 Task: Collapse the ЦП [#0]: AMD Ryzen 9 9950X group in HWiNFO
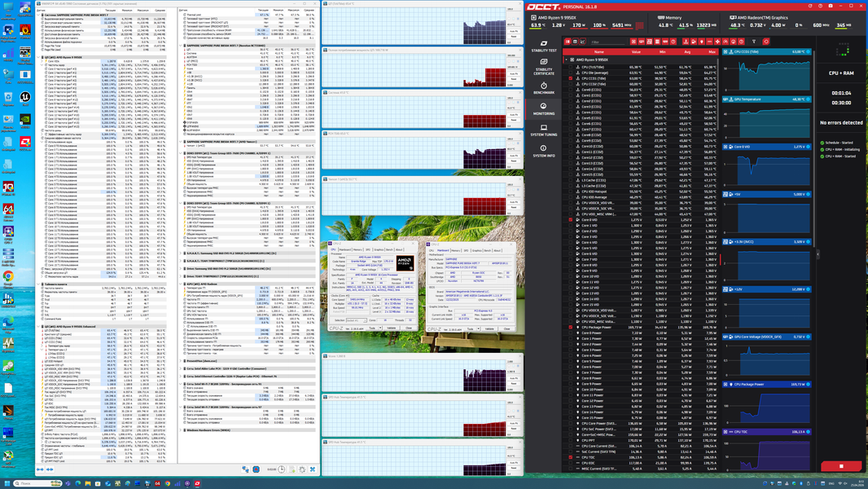click(x=39, y=57)
